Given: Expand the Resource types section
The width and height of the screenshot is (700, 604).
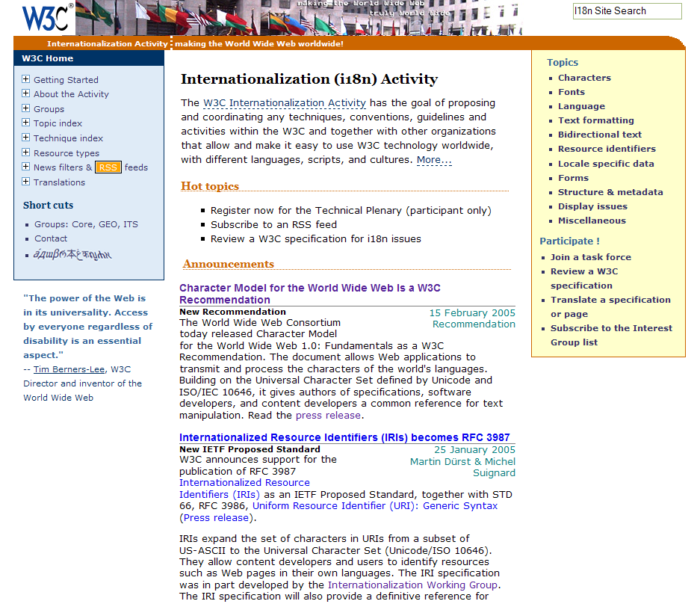Looking at the screenshot, I should tap(26, 152).
